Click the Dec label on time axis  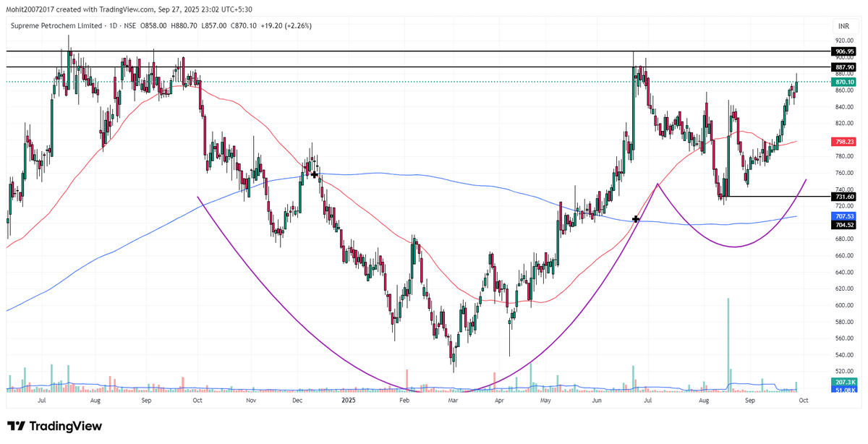298,399
